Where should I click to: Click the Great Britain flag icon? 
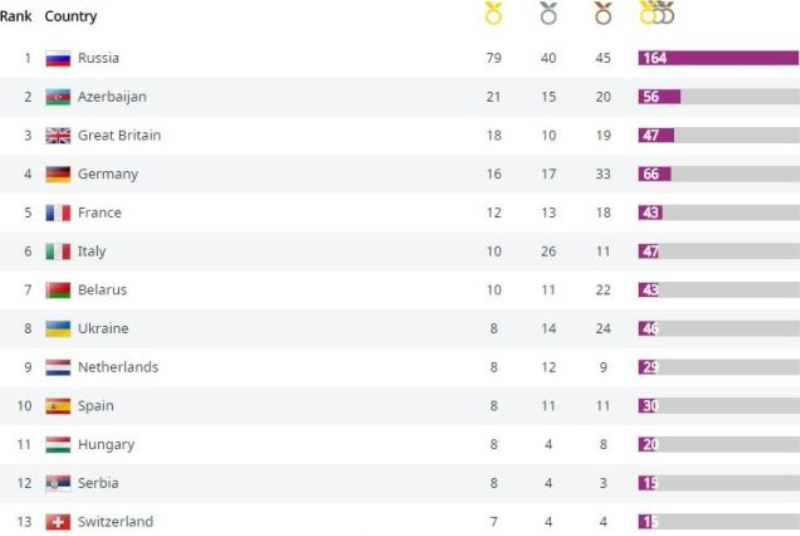click(x=58, y=136)
